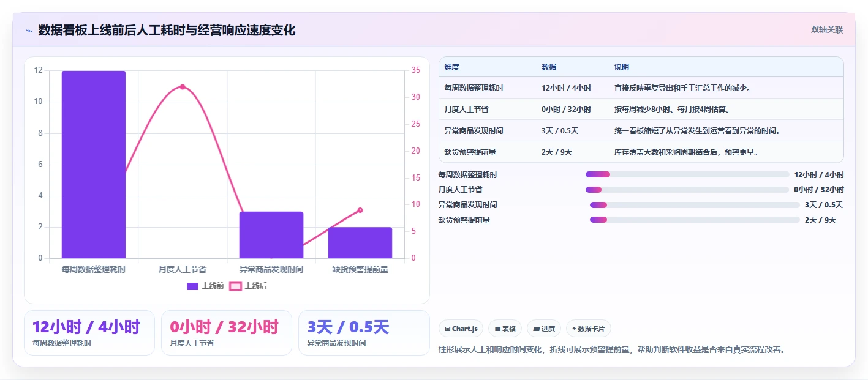Click the pink line peak point above 月度人工节省

click(183, 87)
